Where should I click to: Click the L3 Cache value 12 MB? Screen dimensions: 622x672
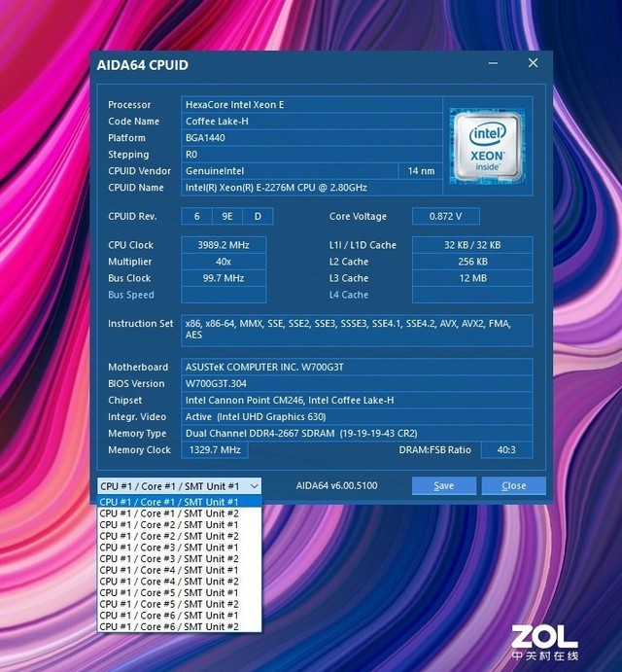(472, 278)
